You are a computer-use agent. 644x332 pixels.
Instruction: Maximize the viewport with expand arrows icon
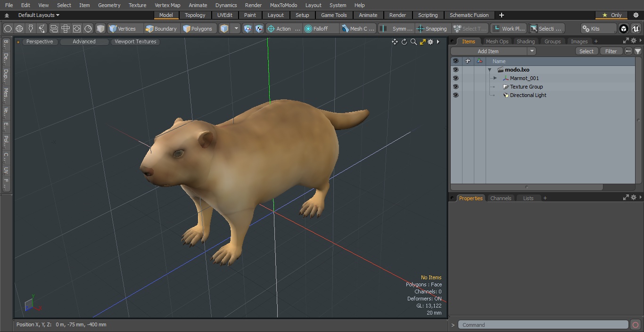(x=422, y=42)
